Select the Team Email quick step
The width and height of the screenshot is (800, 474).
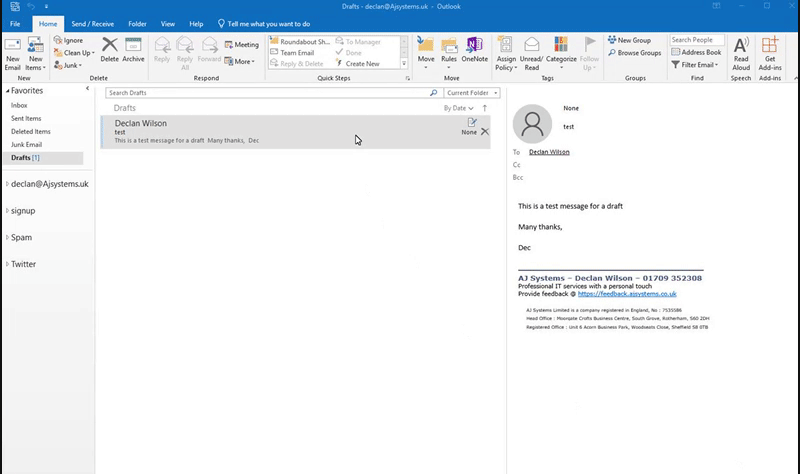coord(292,53)
